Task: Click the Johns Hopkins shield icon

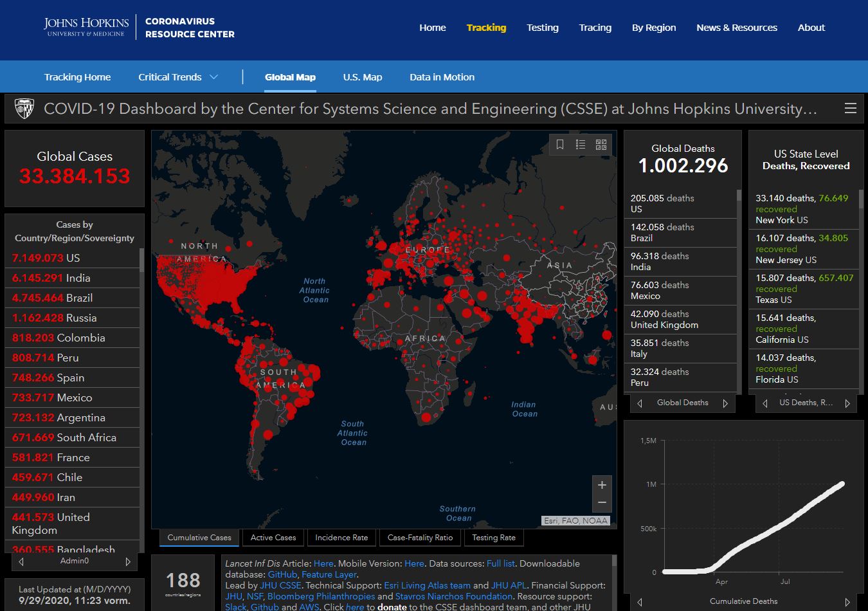Action: (24, 109)
